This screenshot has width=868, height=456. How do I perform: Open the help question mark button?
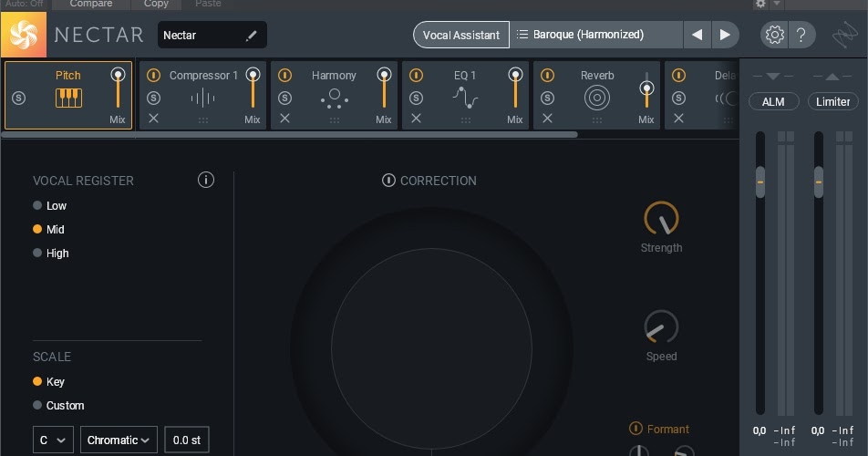[801, 35]
